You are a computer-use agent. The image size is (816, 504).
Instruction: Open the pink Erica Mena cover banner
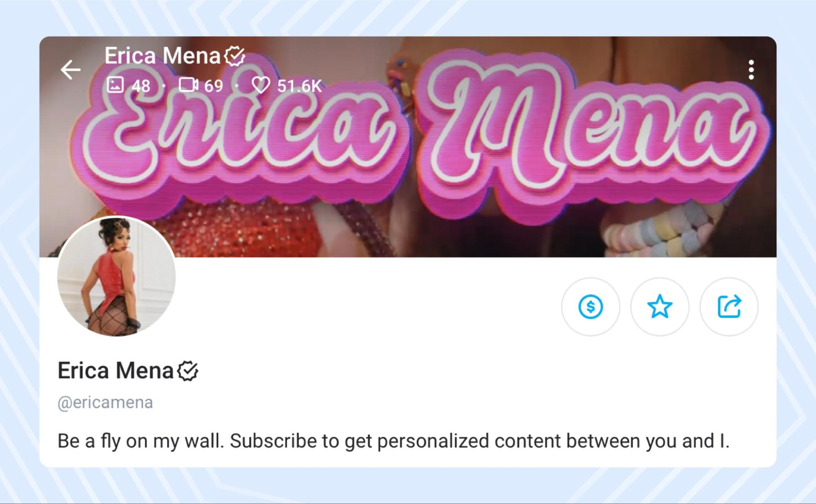(408, 147)
